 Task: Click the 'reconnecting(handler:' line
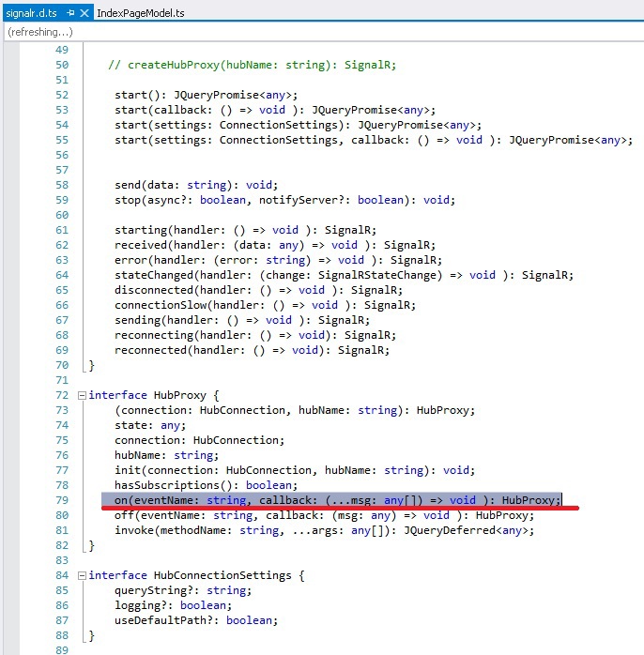[255, 335]
